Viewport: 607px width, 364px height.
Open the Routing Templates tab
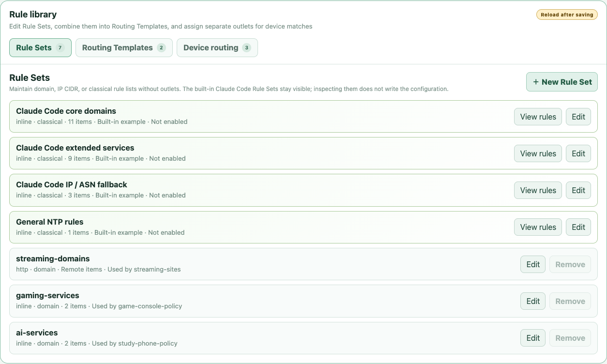coord(124,47)
